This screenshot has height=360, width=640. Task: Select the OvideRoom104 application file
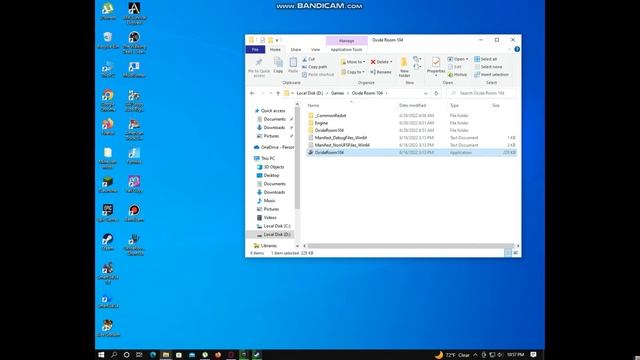[x=411, y=152]
